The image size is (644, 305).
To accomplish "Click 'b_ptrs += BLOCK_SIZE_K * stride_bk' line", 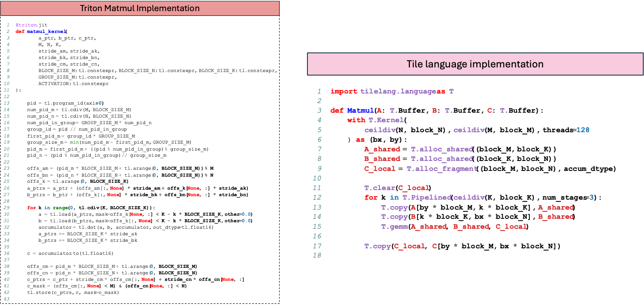I will click(x=88, y=240).
